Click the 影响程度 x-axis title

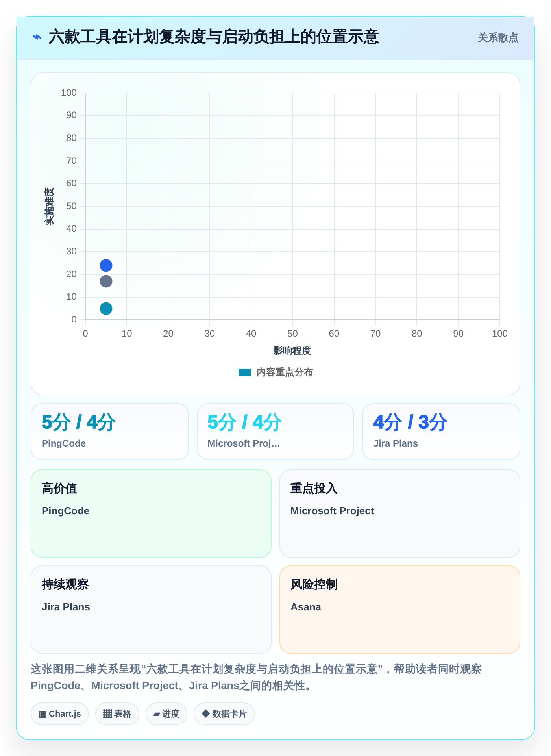[x=292, y=350]
